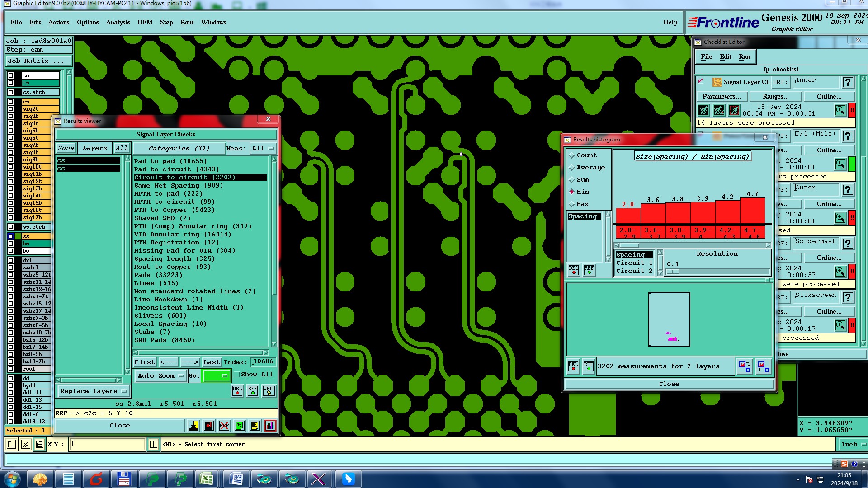The height and width of the screenshot is (488, 868).
Task: Click the zoom-home icon left of X Y field
Action: click(11, 444)
